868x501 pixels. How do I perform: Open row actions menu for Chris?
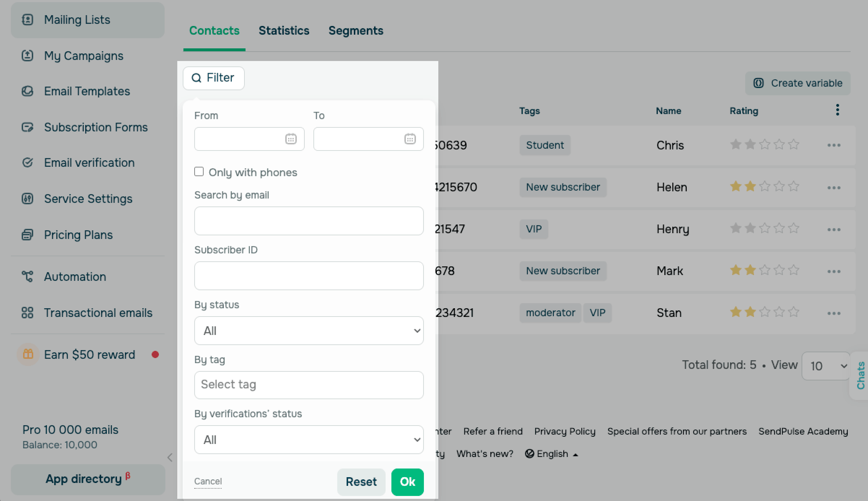[834, 145]
